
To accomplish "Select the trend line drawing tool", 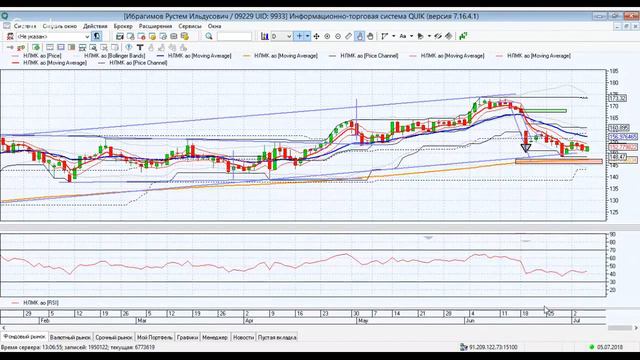I will (x=384, y=36).
